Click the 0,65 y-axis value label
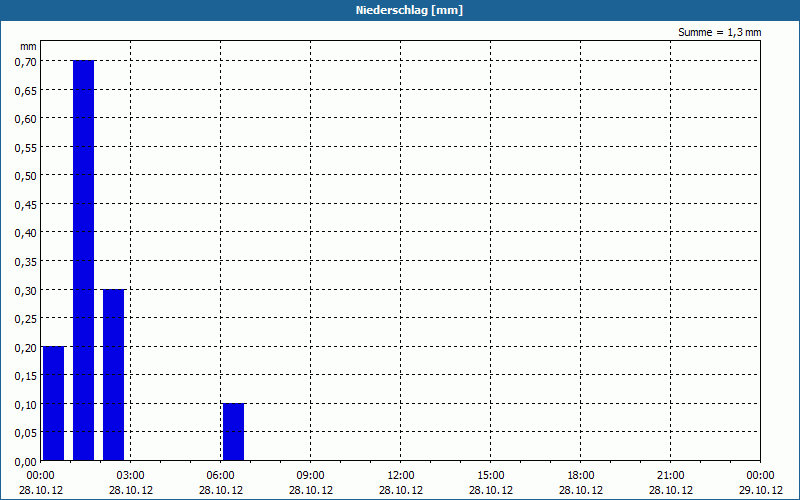This screenshot has height=500, width=800. [x=26, y=90]
